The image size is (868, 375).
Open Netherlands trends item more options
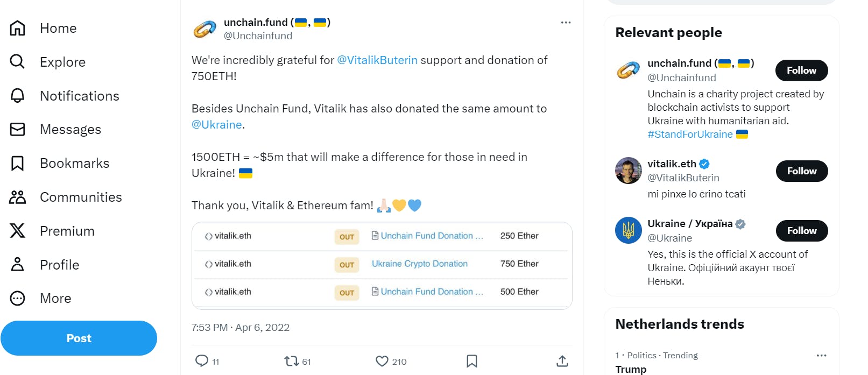[821, 356]
